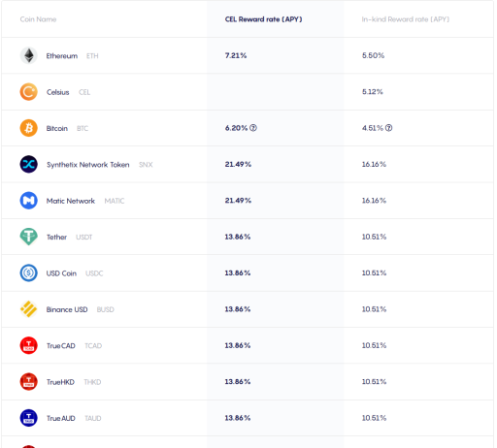Click the TCAD ticker symbol
497x448 pixels.
93,345
